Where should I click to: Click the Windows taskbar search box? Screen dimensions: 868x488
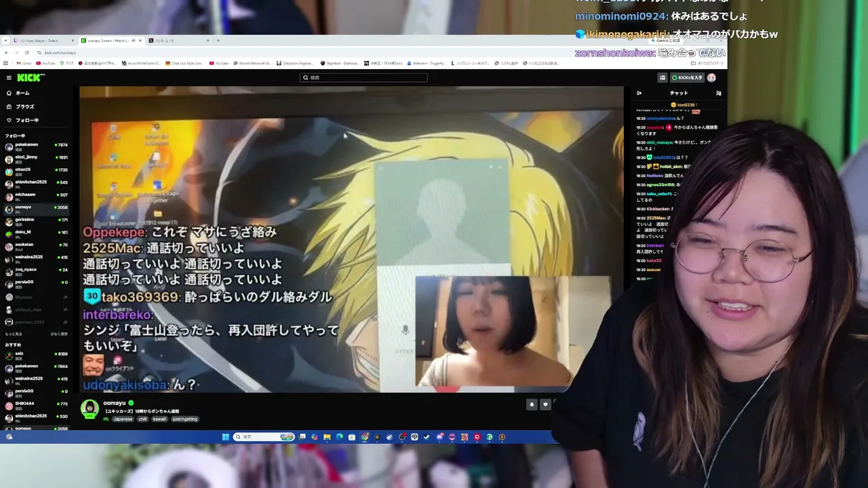tap(264, 437)
